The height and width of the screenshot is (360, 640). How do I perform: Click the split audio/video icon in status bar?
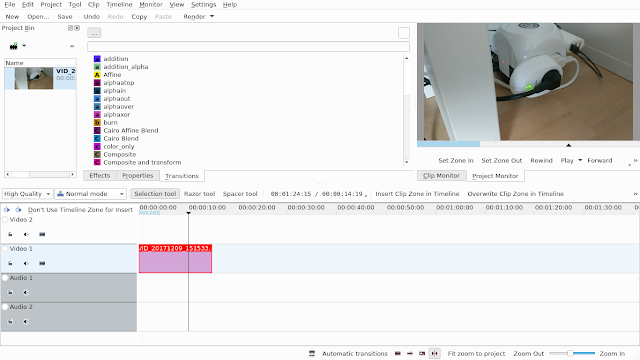(x=312, y=353)
